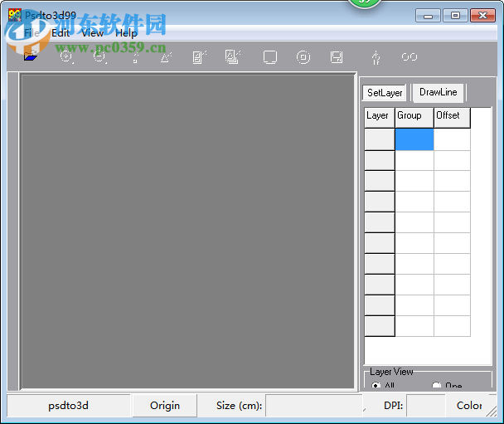Click the psdto3d status bar panel
Image resolution: width=504 pixels, height=424 pixels.
point(69,406)
